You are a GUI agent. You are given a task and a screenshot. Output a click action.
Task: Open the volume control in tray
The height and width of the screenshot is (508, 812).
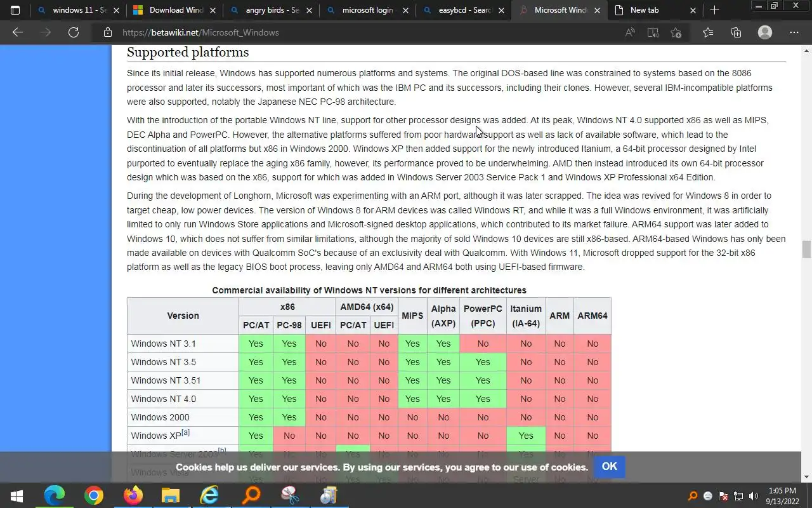754,496
